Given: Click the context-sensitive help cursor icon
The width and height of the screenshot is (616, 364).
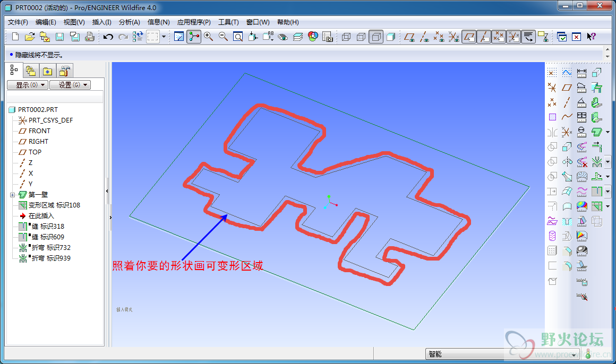Looking at the screenshot, I should [x=591, y=37].
